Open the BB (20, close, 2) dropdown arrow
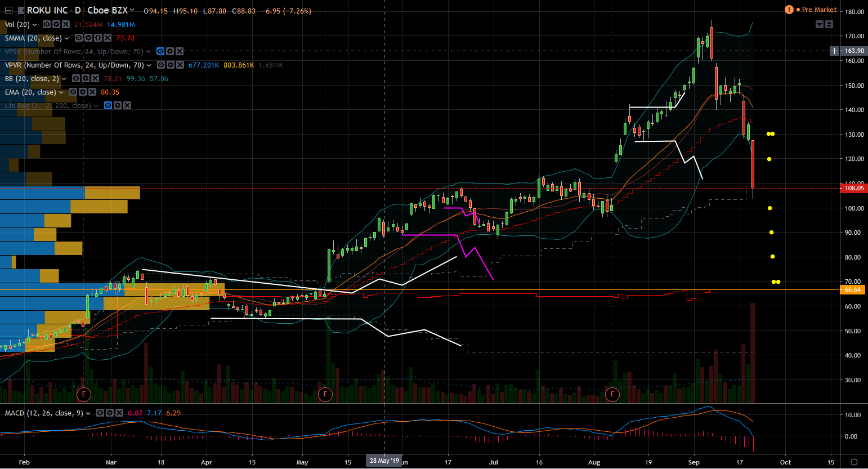Viewport: 868px width, 469px height. click(x=64, y=79)
